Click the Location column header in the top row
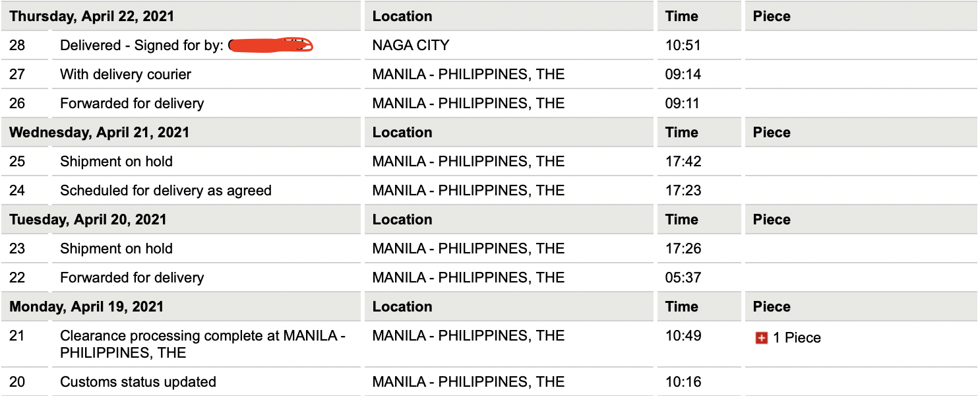Image resolution: width=980 pixels, height=396 pixels. [x=402, y=16]
